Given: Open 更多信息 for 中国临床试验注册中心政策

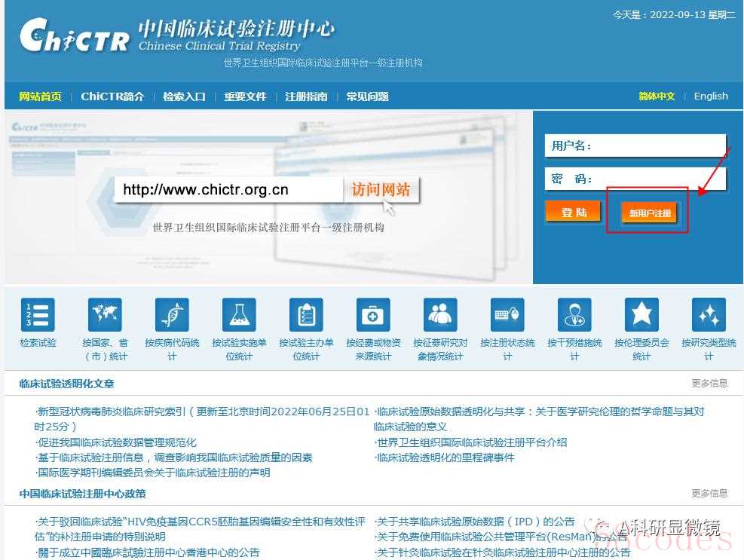Looking at the screenshot, I should pyautogui.click(x=709, y=493).
